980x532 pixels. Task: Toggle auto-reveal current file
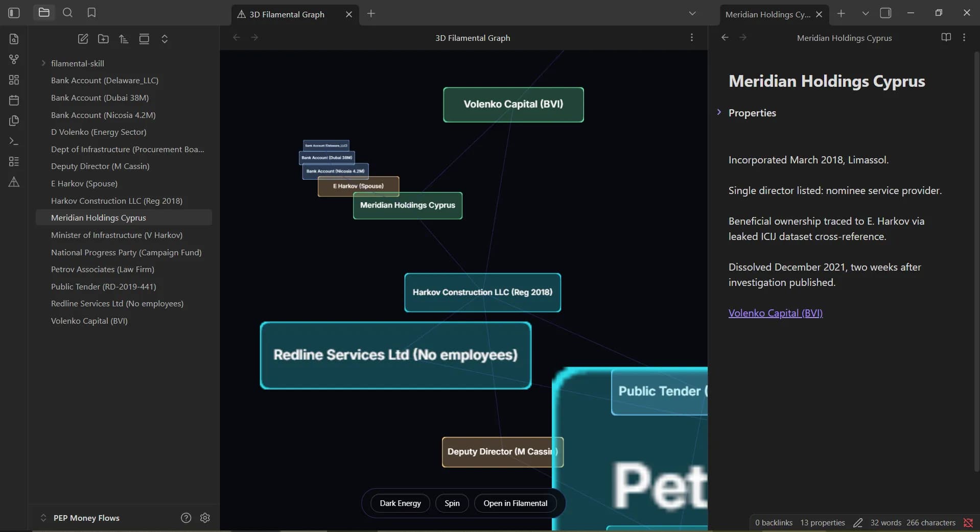coord(144,39)
